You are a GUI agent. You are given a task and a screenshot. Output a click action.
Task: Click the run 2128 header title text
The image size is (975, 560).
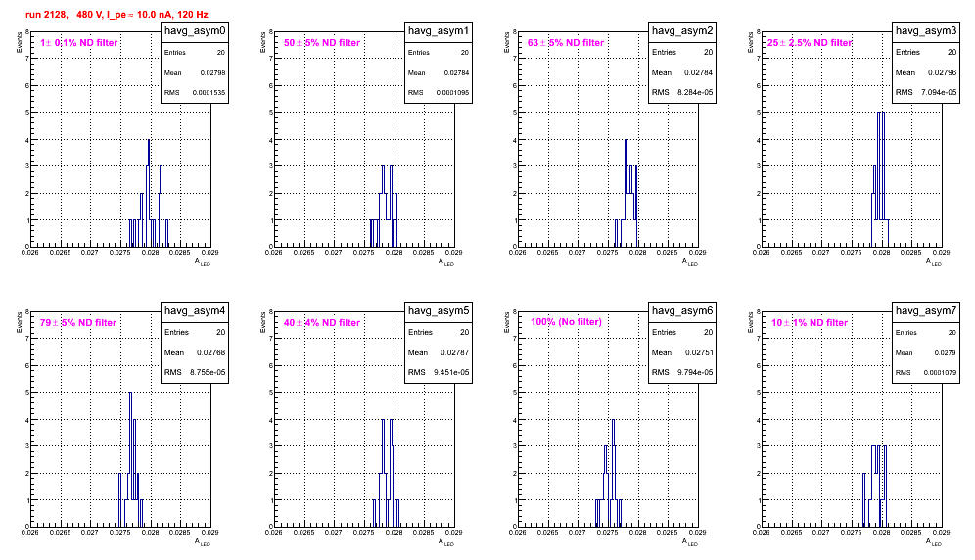click(x=116, y=15)
